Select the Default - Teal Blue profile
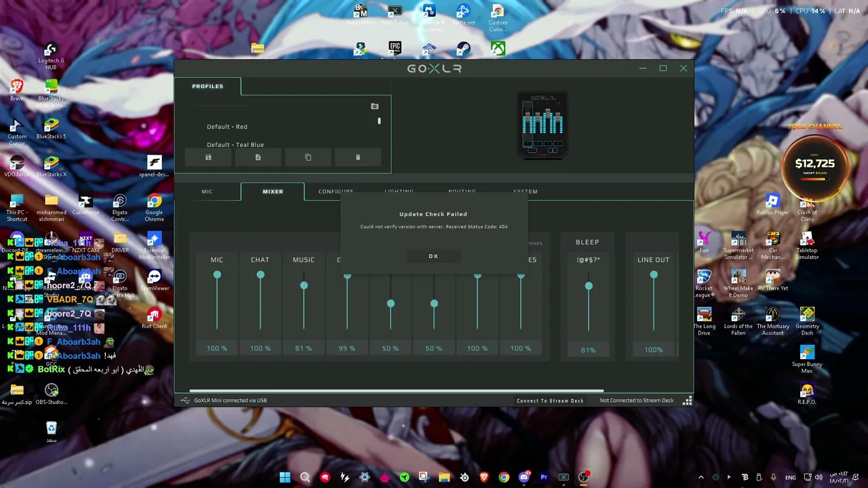868x488 pixels. pos(235,144)
